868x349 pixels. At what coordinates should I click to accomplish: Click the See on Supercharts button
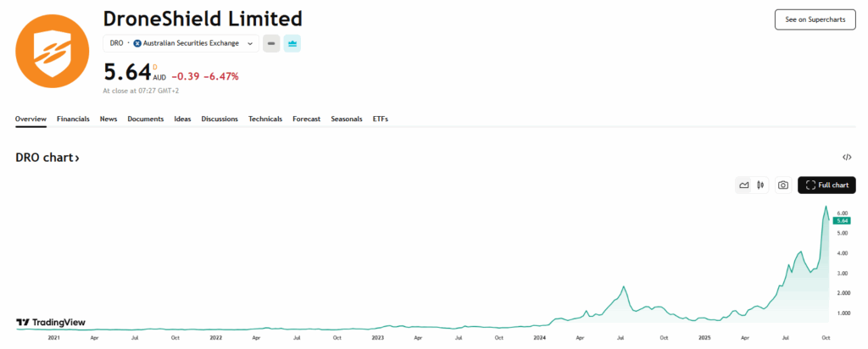[x=815, y=20]
